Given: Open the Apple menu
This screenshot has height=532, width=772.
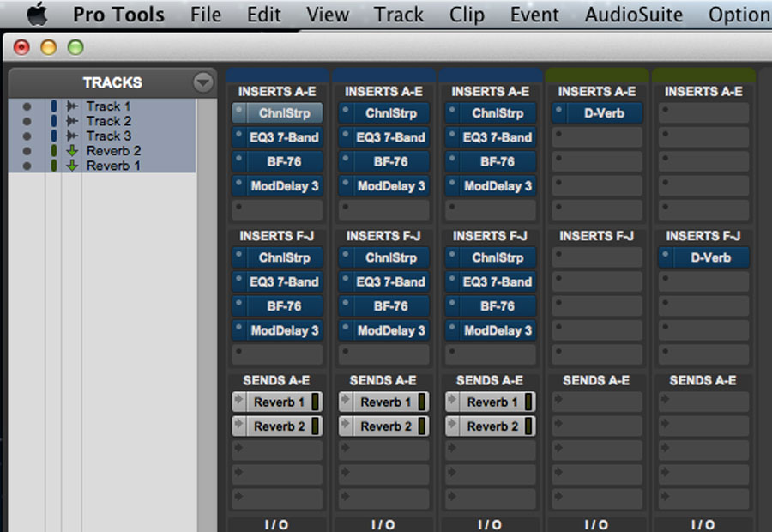Looking at the screenshot, I should (x=37, y=14).
